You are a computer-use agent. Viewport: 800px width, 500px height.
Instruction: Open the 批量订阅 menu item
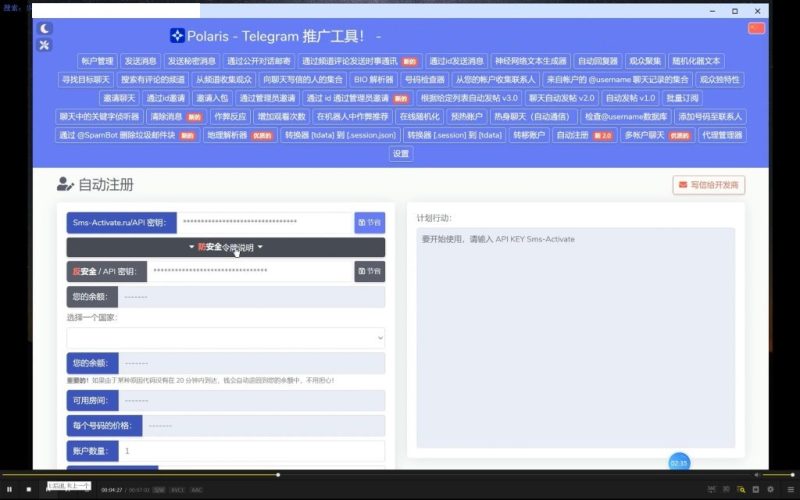point(682,98)
